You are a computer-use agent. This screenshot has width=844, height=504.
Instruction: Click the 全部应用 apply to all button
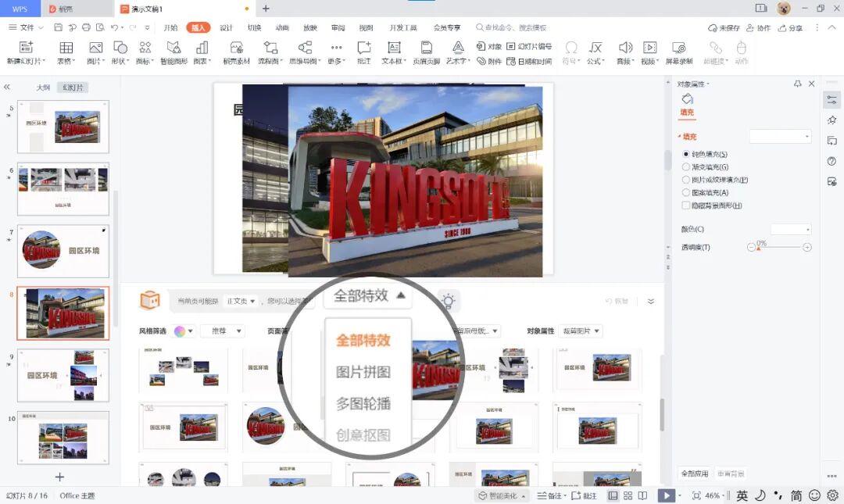click(695, 474)
